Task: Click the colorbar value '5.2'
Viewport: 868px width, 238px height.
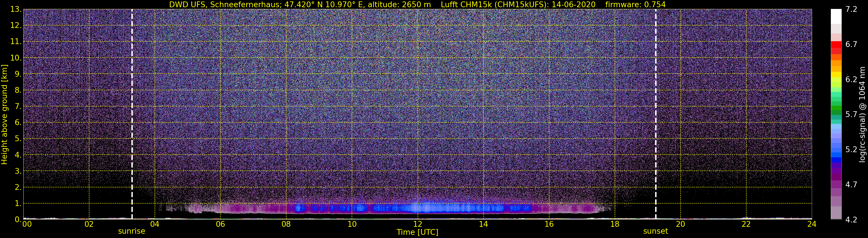Action: point(851,150)
